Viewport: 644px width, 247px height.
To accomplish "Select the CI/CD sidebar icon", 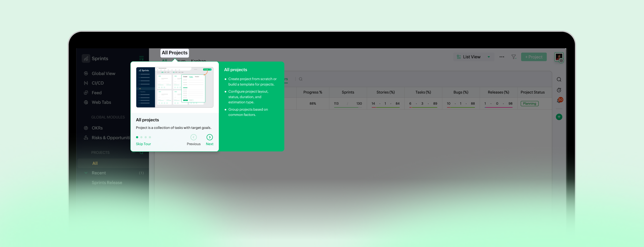I will (86, 83).
